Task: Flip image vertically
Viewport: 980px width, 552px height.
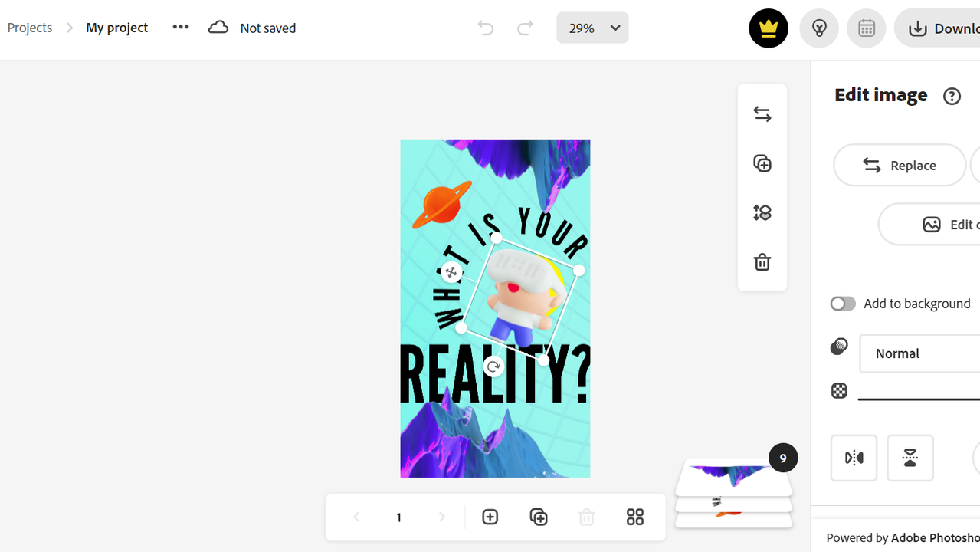Action: [910, 458]
